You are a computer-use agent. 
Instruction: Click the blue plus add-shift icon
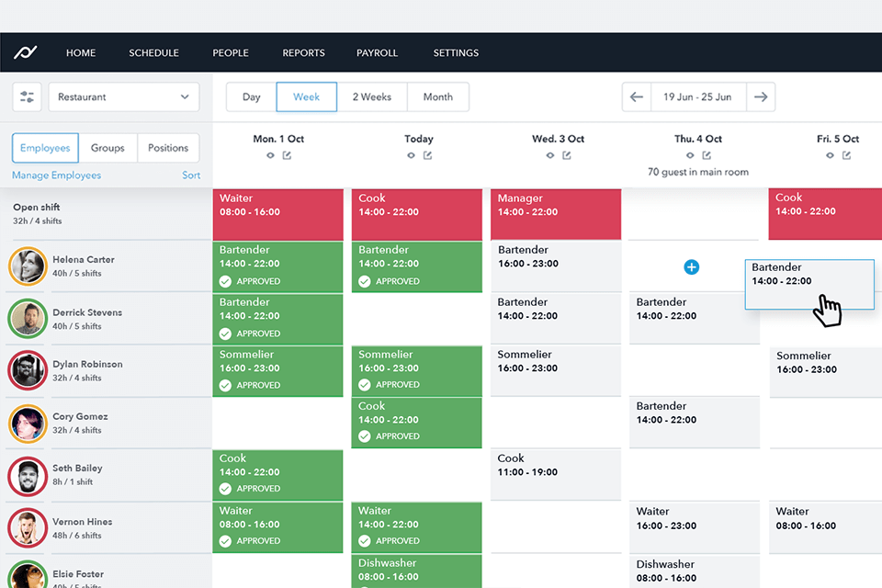point(692,267)
